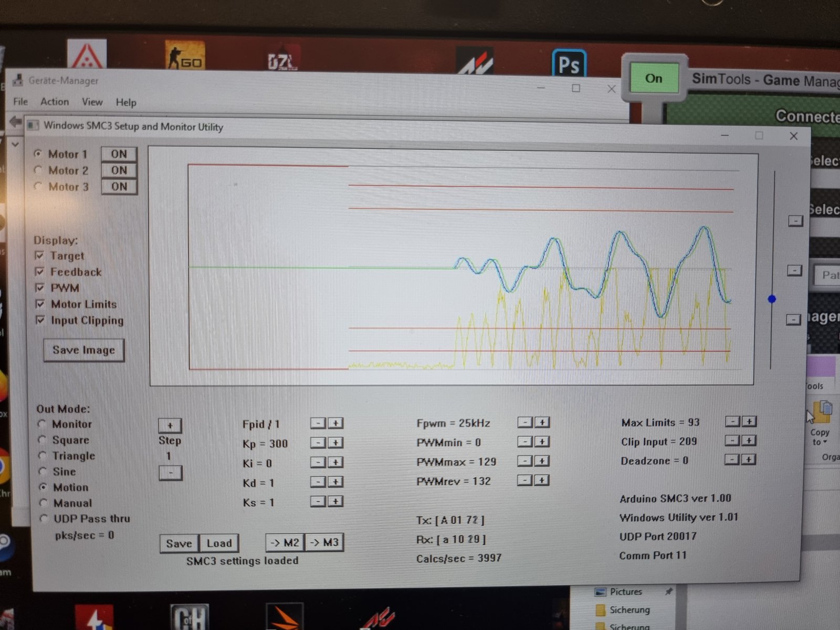Uncheck the Motor Limits checkbox
The height and width of the screenshot is (630, 840).
click(x=40, y=304)
